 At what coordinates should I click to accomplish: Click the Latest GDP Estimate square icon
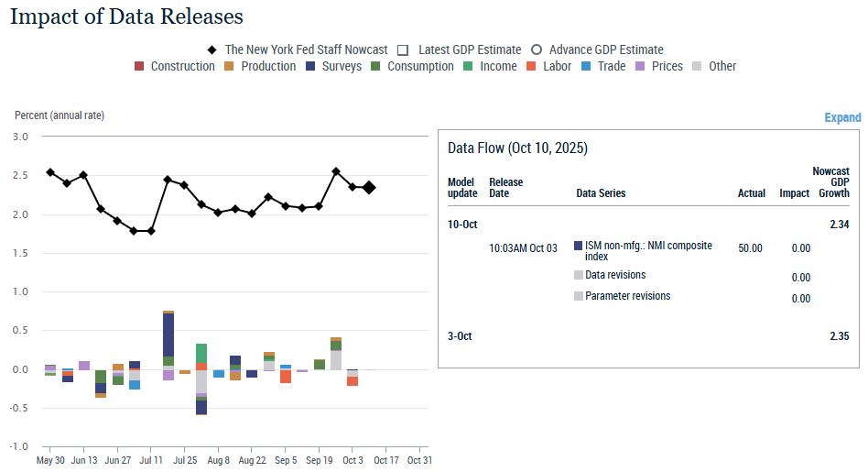pyautogui.click(x=403, y=49)
